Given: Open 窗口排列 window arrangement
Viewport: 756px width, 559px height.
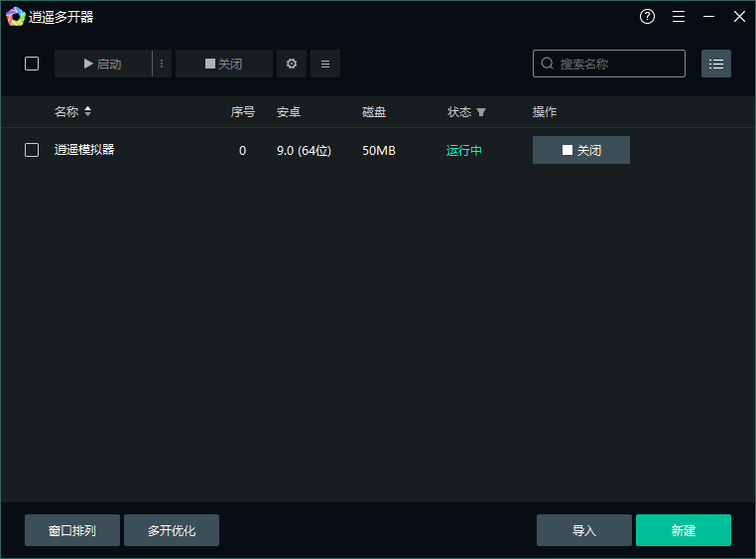Looking at the screenshot, I should click(72, 530).
